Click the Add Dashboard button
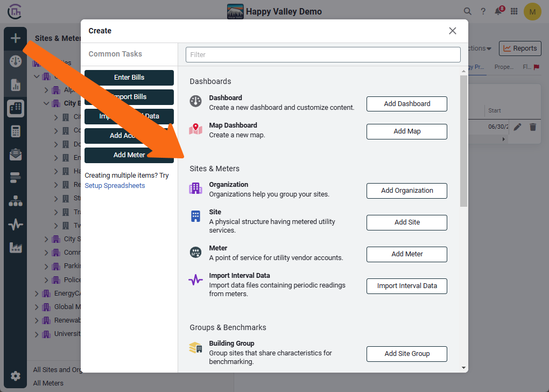Screen dimensions: 549x392 point(407,104)
